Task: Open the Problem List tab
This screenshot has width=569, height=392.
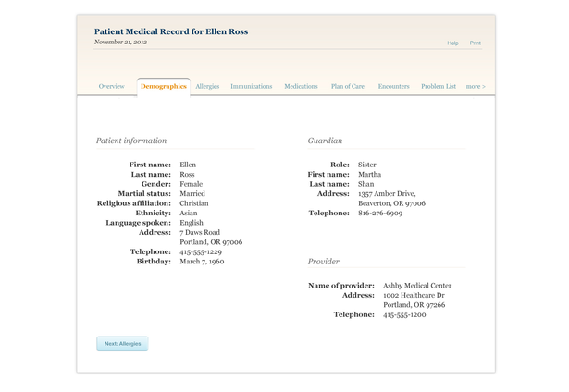Action: tap(439, 86)
